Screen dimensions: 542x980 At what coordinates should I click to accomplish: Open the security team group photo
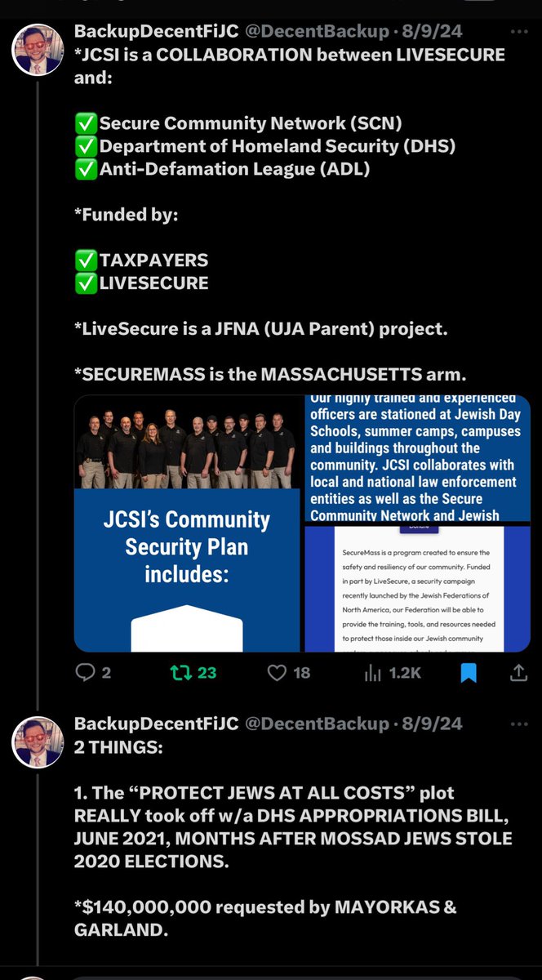188,442
